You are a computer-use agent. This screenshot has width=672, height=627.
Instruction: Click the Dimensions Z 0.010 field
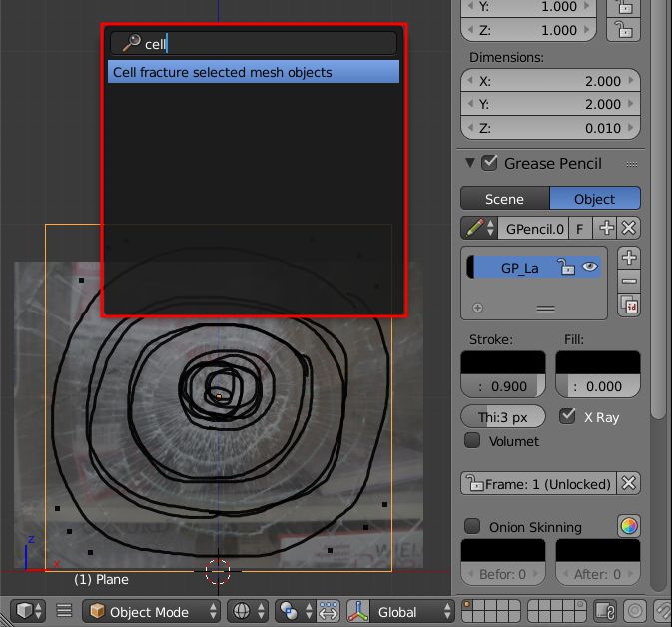click(550, 128)
